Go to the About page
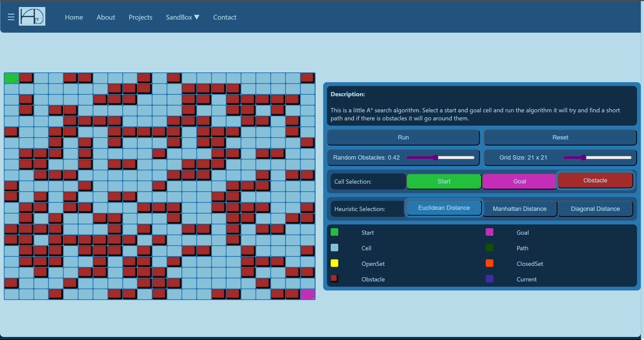Screen dimensions: 644x340 point(106,17)
